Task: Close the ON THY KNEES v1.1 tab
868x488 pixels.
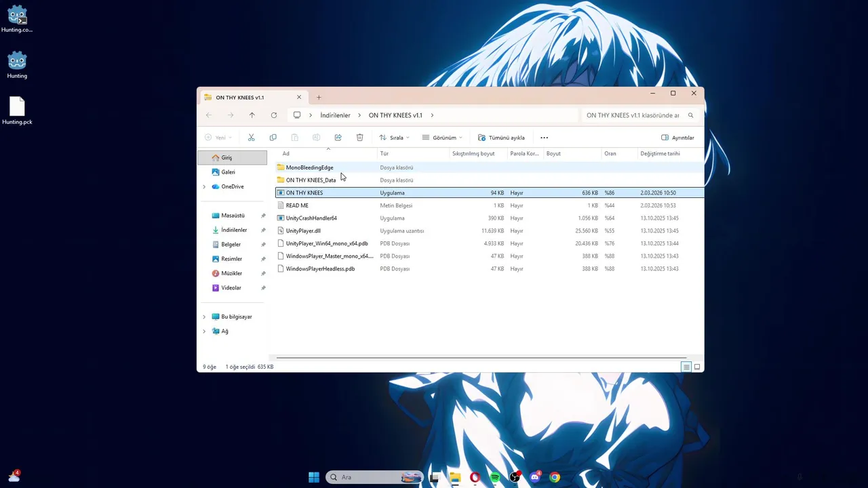Action: 298,97
